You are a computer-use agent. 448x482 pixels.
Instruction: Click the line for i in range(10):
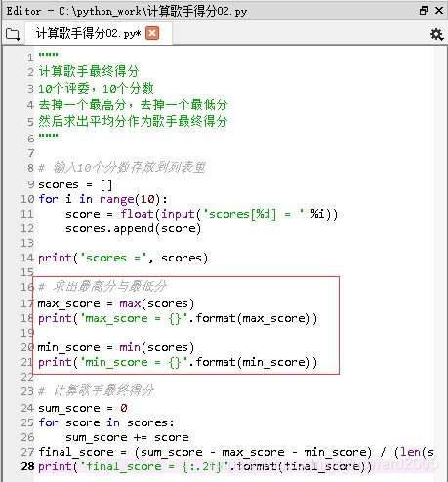102,199
